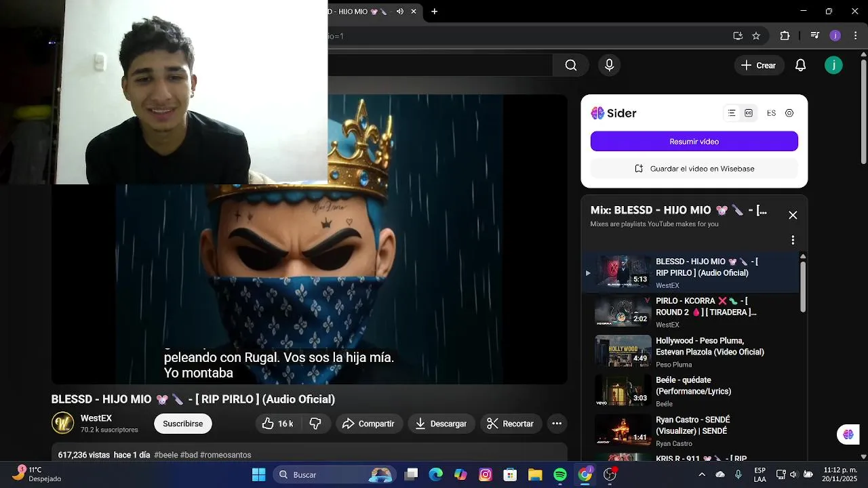
Task: Open the green YouTube account avatar
Action: coord(833,65)
